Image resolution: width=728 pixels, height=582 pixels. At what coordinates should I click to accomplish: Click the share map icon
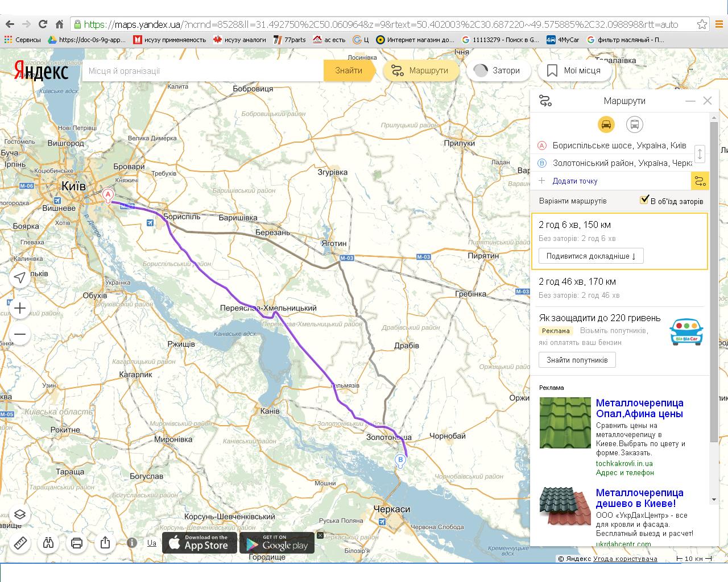pos(105,543)
